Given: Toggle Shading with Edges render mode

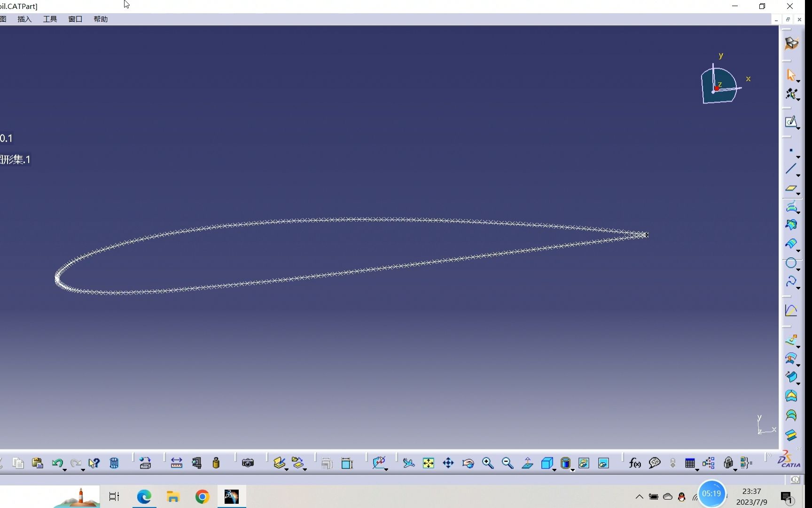Looking at the screenshot, I should [x=547, y=463].
